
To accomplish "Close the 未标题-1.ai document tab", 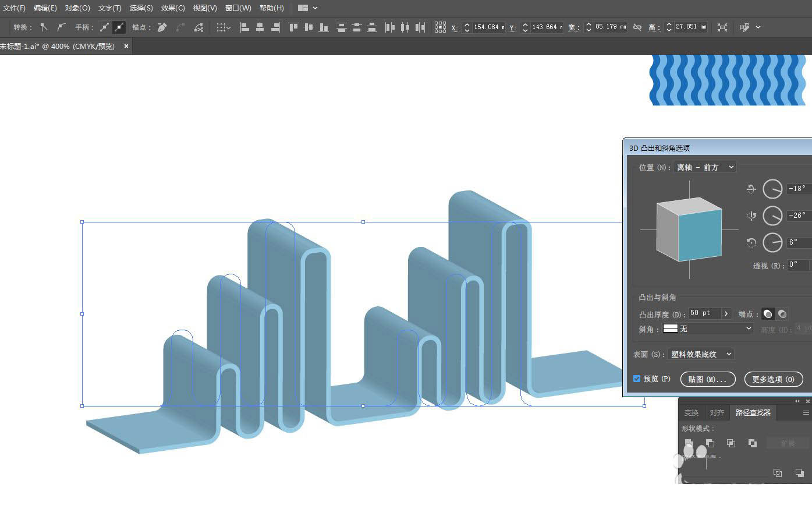I will [x=126, y=46].
